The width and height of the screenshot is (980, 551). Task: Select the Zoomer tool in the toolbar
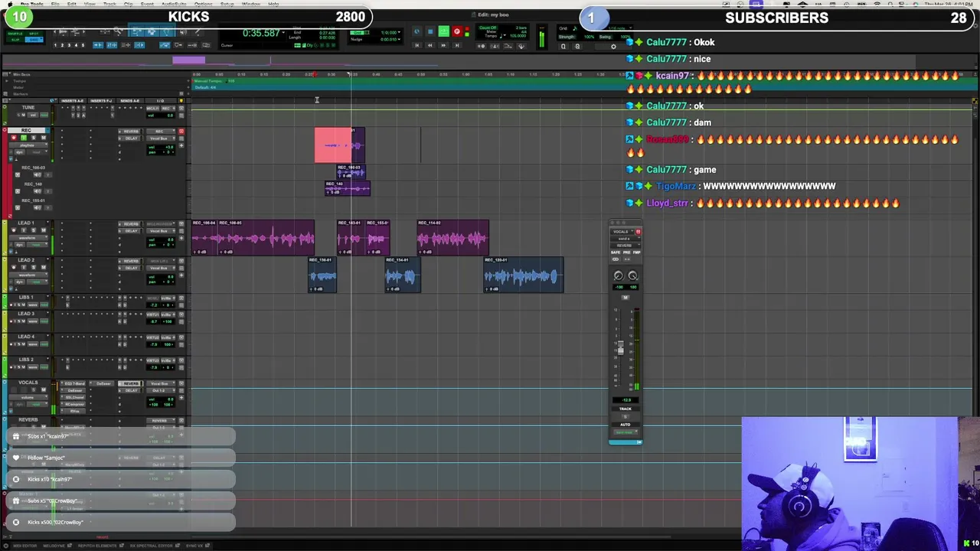[x=117, y=31]
